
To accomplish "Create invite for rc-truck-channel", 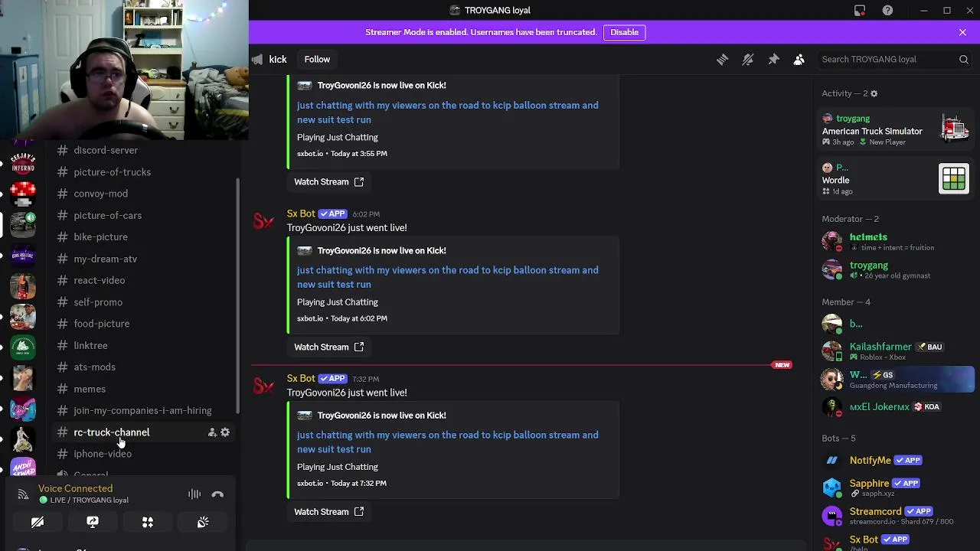I will (x=212, y=432).
